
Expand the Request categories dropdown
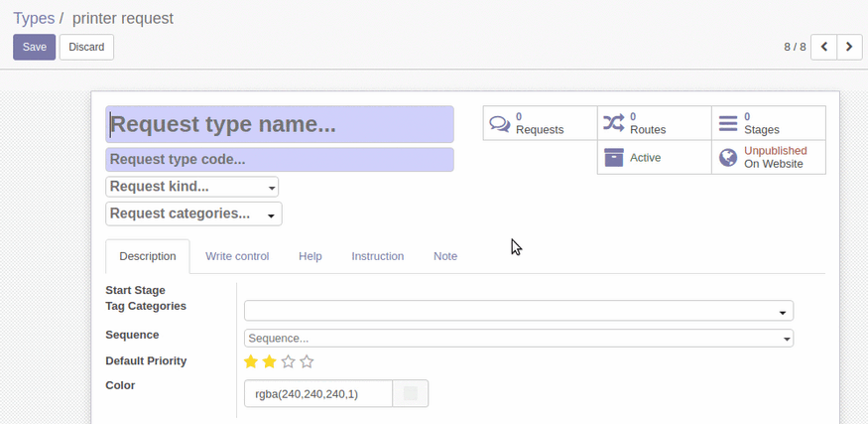coord(193,213)
